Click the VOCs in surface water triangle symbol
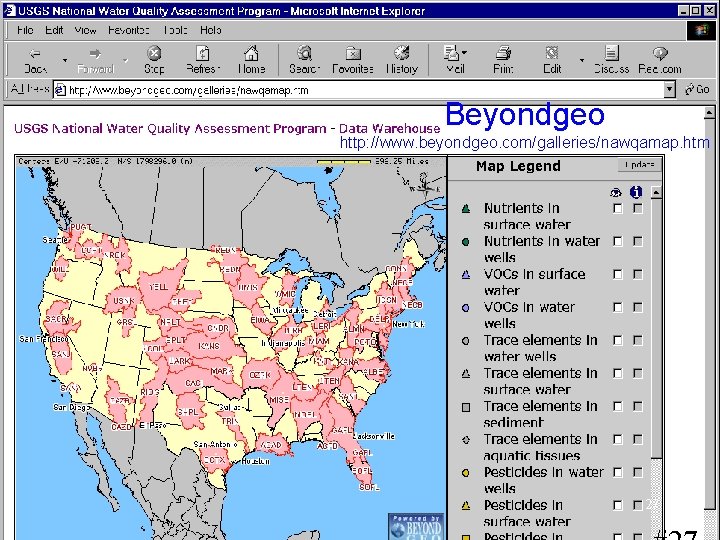This screenshot has height=540, width=720. point(466,275)
